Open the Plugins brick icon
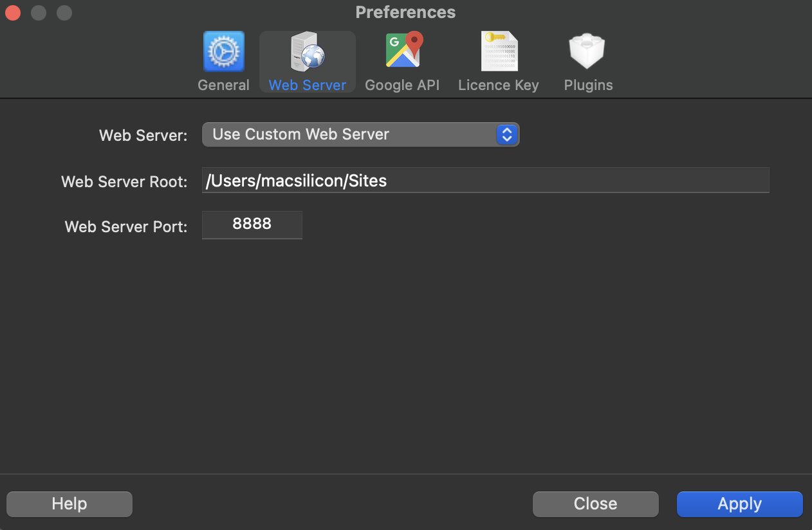The width and height of the screenshot is (812, 530). point(587,51)
